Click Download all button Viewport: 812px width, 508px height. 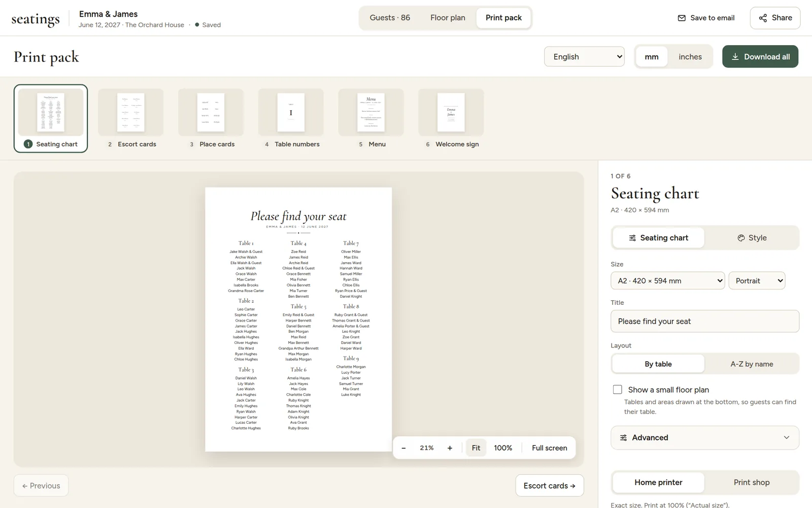[760, 56]
